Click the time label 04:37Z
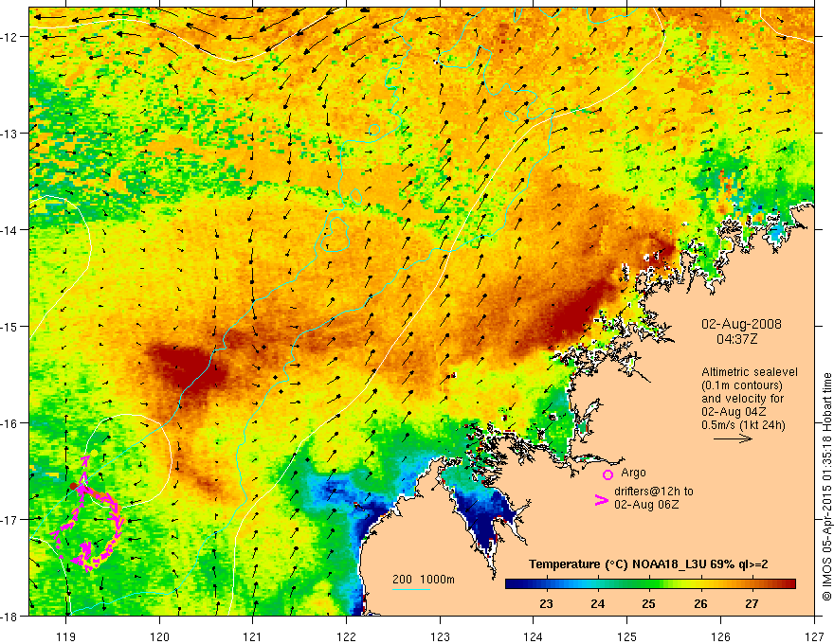This screenshot has width=834, height=644. click(x=736, y=338)
